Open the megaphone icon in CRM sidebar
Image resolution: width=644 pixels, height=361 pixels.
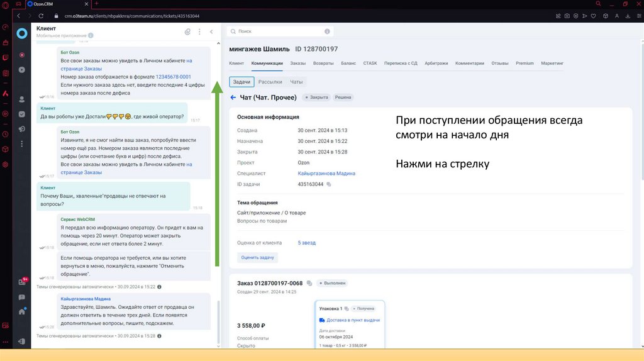pos(22,129)
